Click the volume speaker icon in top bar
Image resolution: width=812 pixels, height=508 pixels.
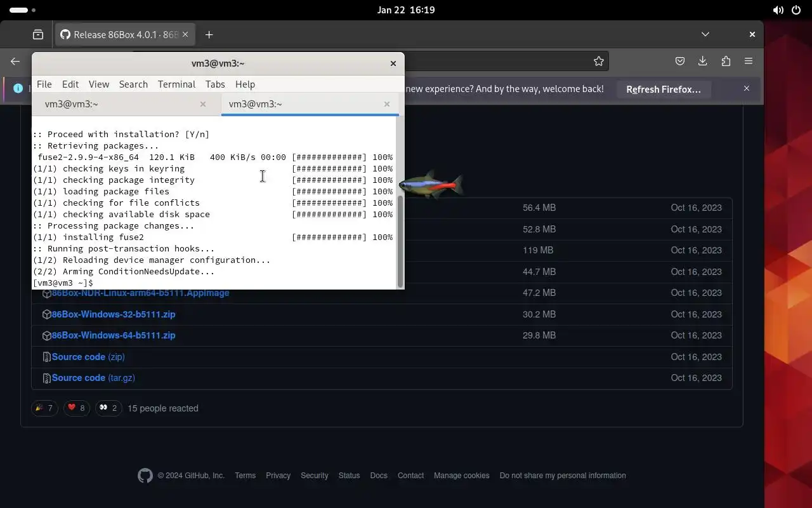coord(778,10)
